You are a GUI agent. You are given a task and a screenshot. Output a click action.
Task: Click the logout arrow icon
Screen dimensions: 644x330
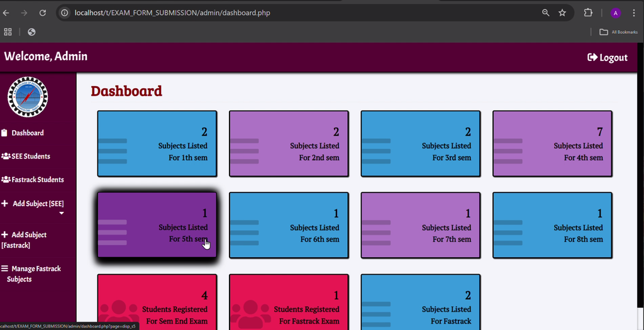click(x=592, y=57)
